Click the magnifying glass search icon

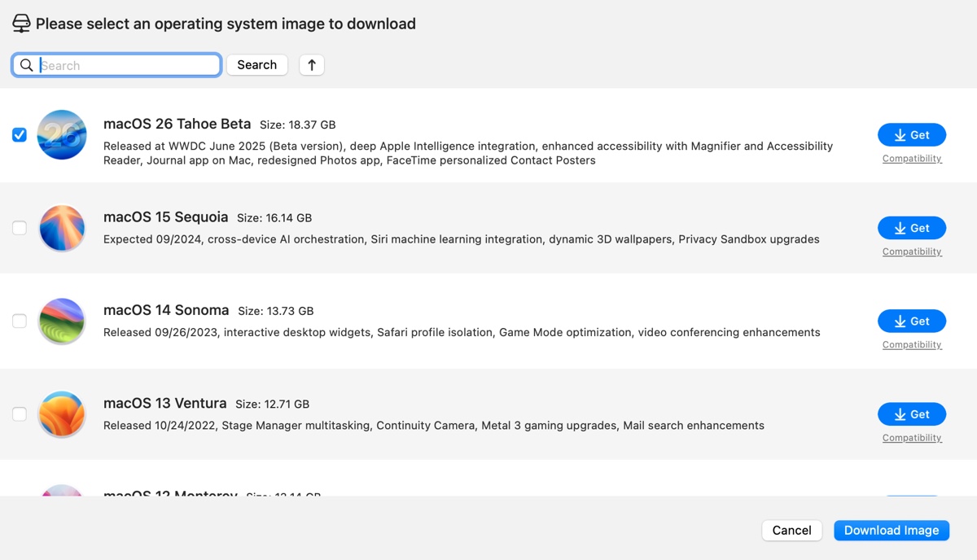pyautogui.click(x=27, y=65)
